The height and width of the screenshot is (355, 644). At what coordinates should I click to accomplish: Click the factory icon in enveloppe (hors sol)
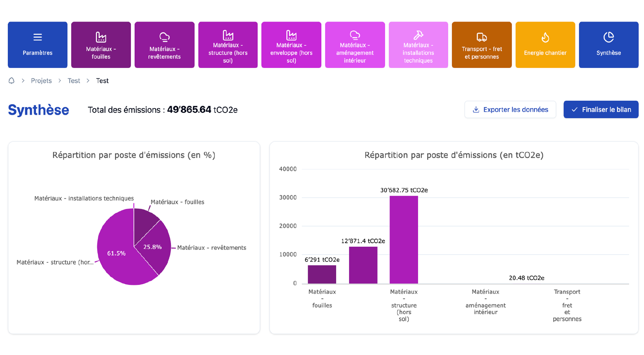pos(291,35)
